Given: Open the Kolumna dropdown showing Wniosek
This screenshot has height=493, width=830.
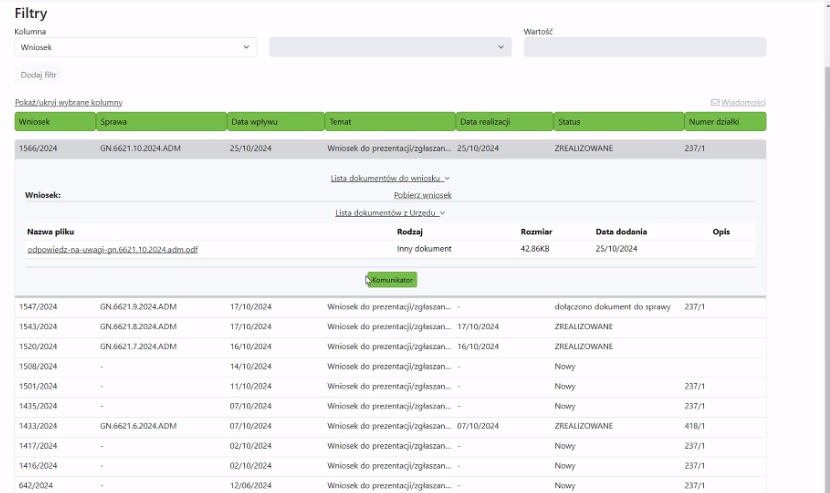Looking at the screenshot, I should point(135,47).
